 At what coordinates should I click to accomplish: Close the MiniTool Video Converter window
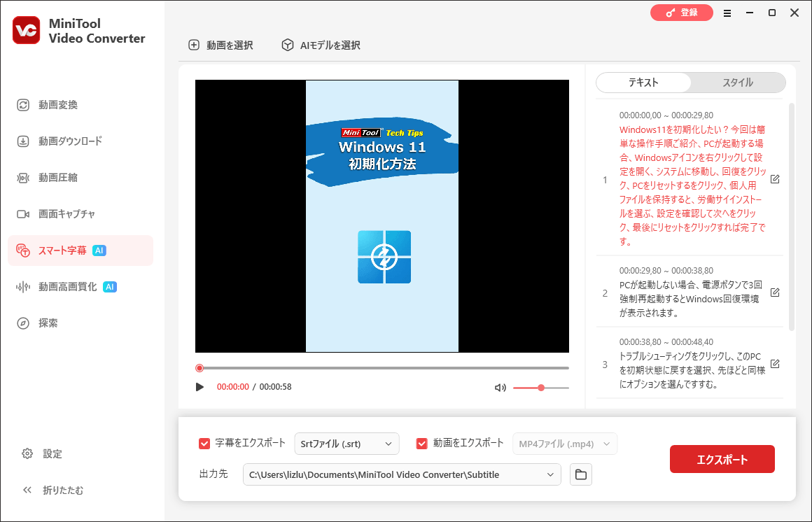click(x=794, y=13)
